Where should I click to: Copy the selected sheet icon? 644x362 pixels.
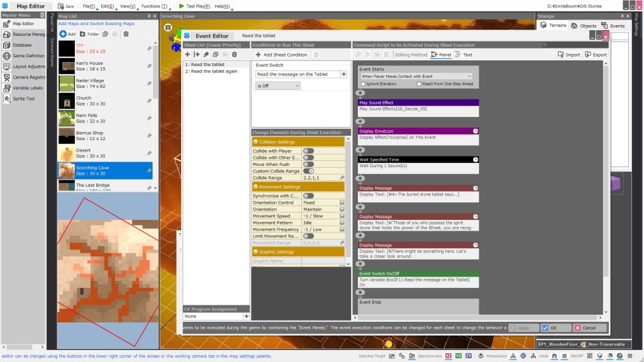pos(216,54)
